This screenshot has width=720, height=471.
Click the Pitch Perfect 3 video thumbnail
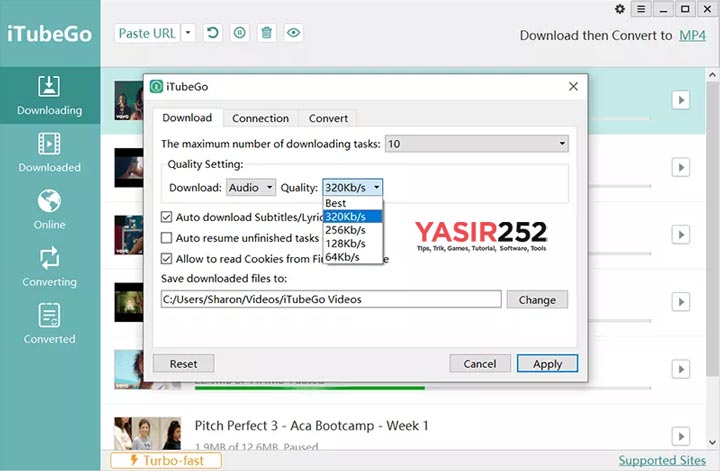pyautogui.click(x=147, y=433)
